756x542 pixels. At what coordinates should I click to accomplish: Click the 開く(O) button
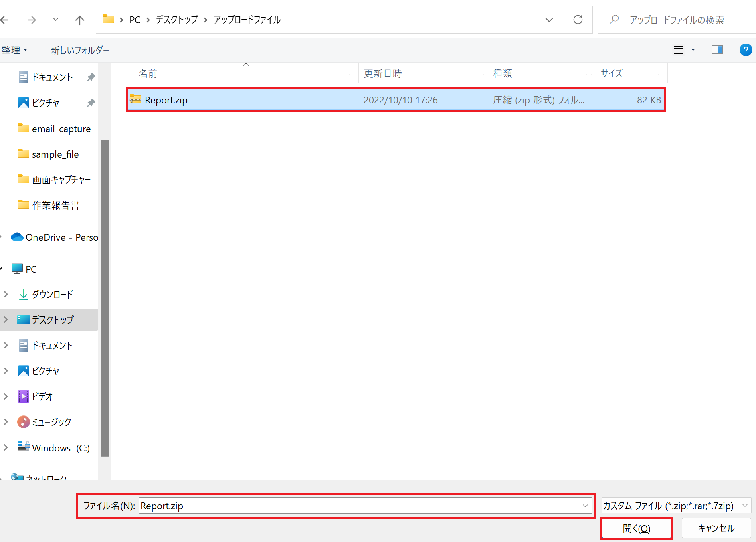636,528
